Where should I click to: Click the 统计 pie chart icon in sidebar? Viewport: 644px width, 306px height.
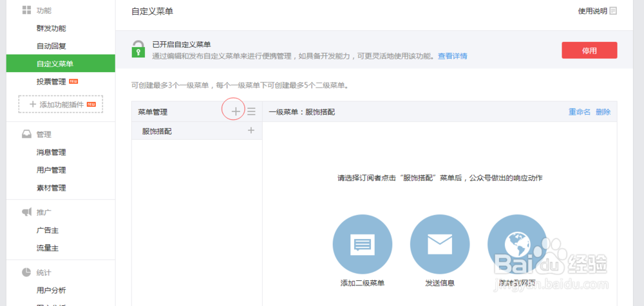pyautogui.click(x=26, y=273)
